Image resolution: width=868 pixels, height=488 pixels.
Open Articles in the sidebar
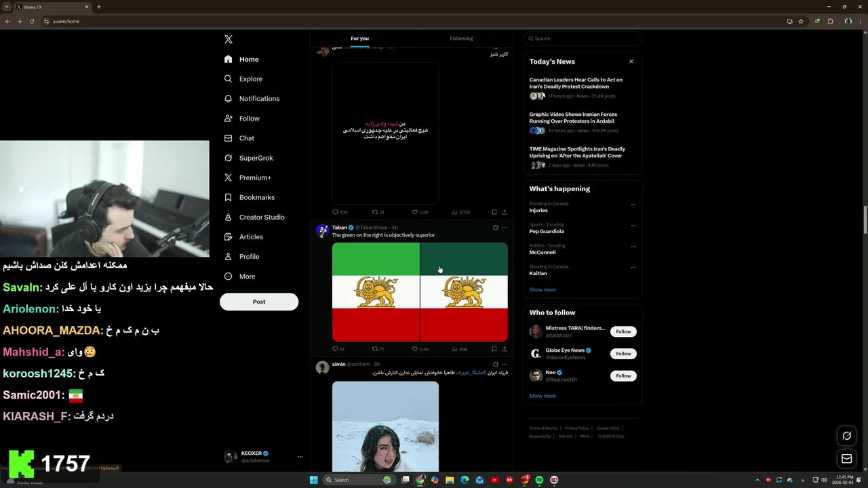pyautogui.click(x=243, y=237)
